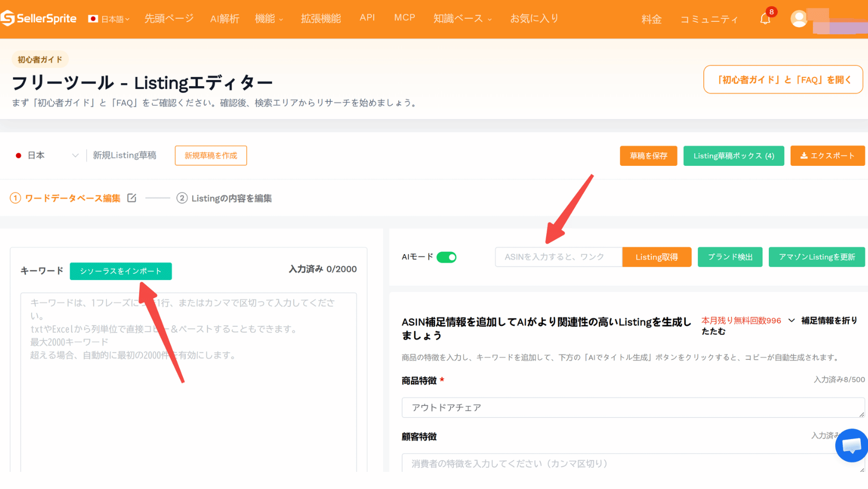Expand the 機能 menu

pos(269,19)
